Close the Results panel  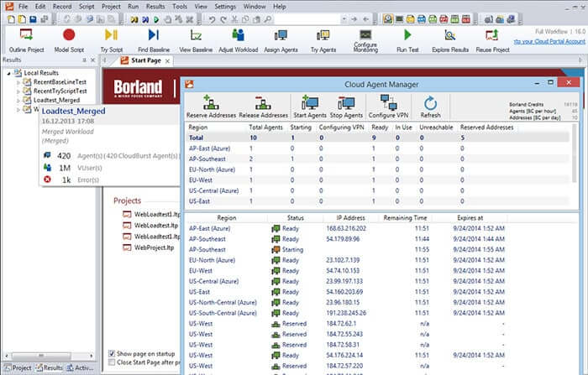click(93, 60)
